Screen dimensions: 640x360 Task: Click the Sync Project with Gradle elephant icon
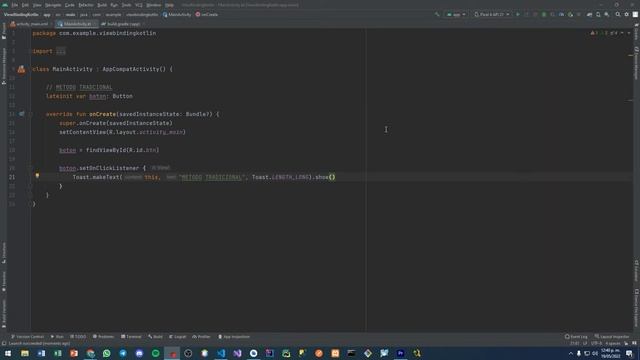click(589, 14)
